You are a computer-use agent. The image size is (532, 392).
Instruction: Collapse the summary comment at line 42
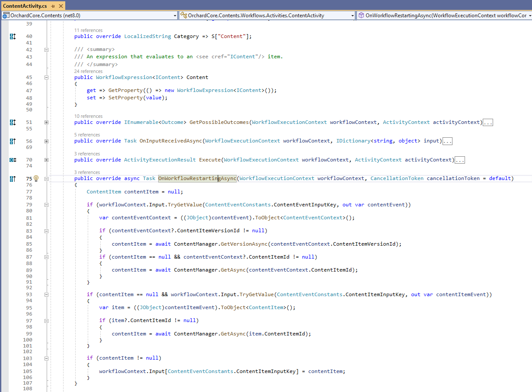47,50
